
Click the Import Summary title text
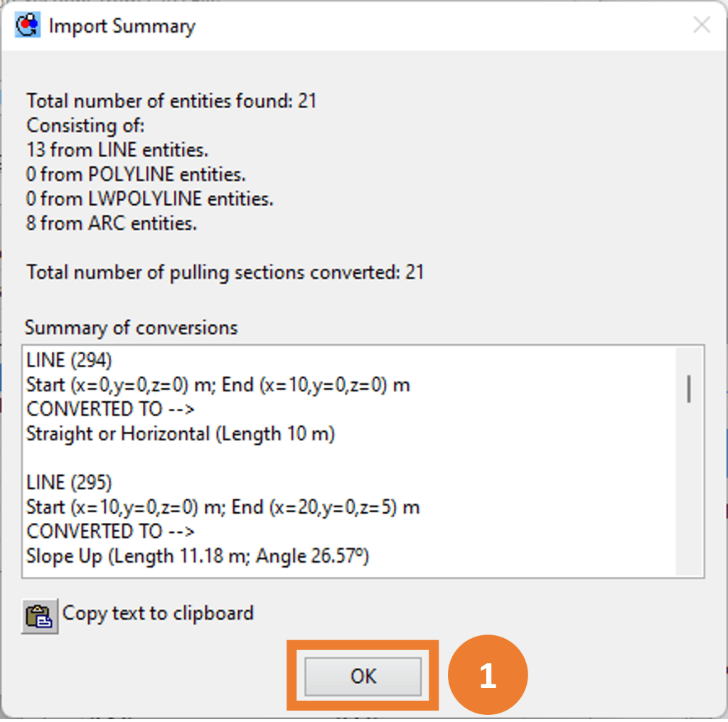pos(123,26)
